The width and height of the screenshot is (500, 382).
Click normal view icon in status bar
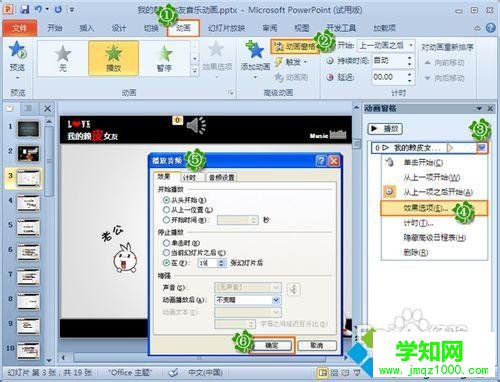(x=322, y=372)
